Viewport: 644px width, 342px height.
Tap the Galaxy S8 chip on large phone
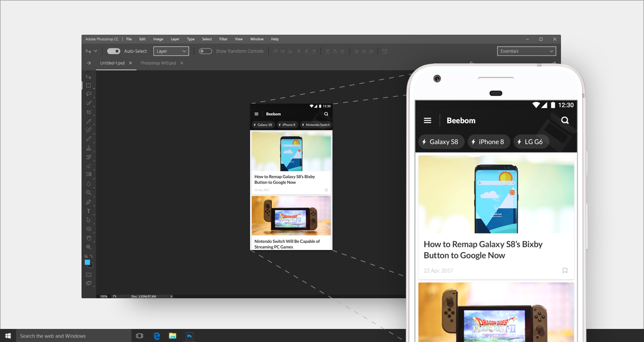pos(441,142)
